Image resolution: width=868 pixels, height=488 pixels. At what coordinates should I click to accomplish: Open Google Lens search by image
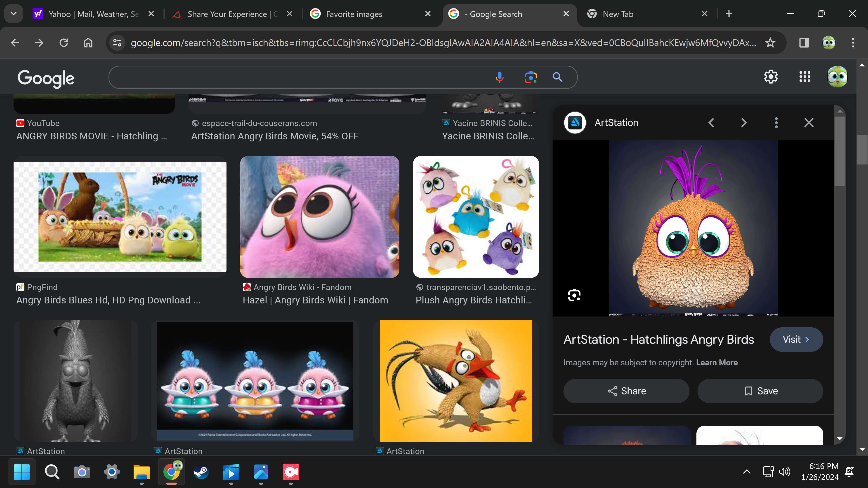(531, 77)
